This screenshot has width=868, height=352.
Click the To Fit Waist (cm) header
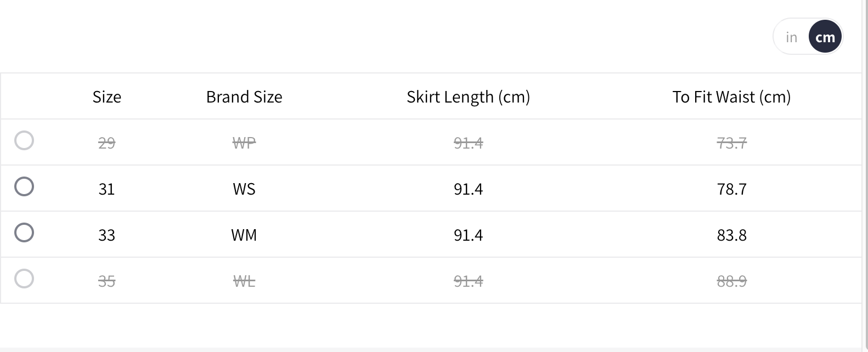tap(731, 97)
